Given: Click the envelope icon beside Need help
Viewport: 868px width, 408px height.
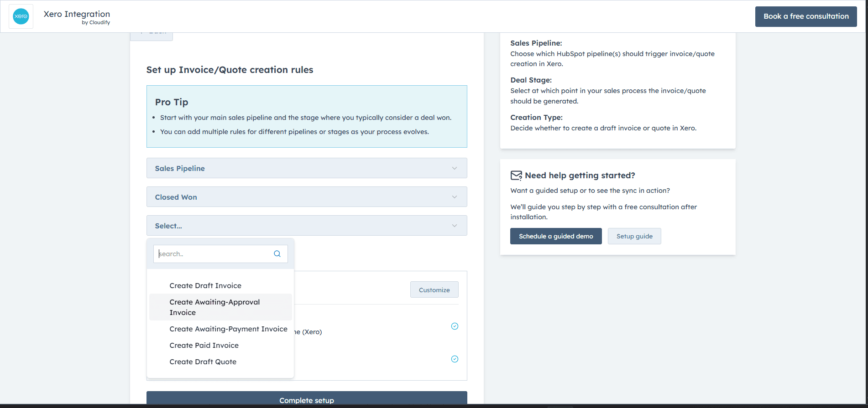Looking at the screenshot, I should pos(516,176).
